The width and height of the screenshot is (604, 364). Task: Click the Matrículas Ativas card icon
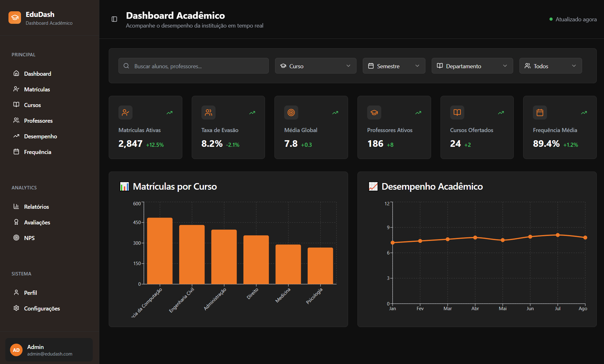(x=125, y=113)
